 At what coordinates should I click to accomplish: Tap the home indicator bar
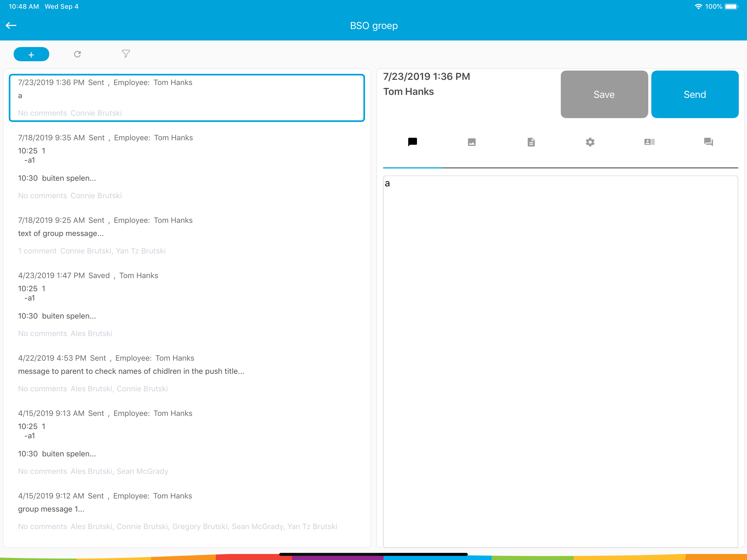coord(373,554)
